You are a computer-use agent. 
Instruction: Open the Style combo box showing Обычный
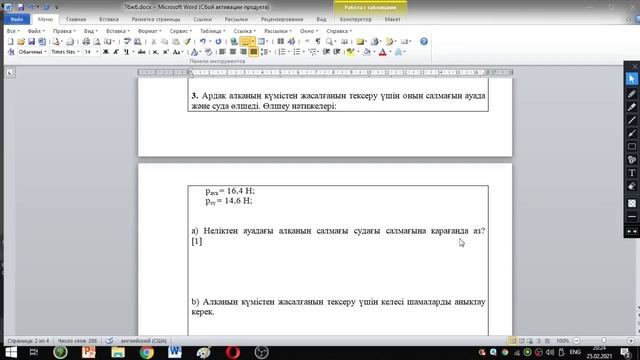pyautogui.click(x=32, y=52)
